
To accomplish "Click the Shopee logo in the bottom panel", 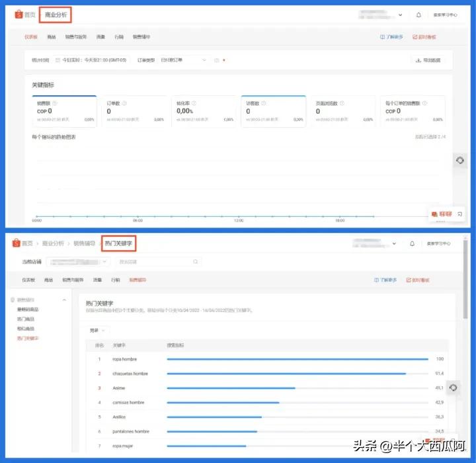I will [x=17, y=243].
